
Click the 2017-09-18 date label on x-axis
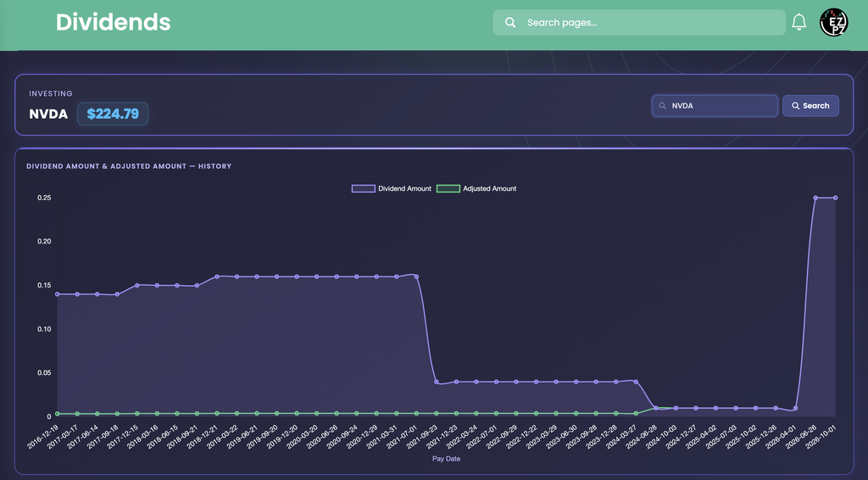point(103,437)
